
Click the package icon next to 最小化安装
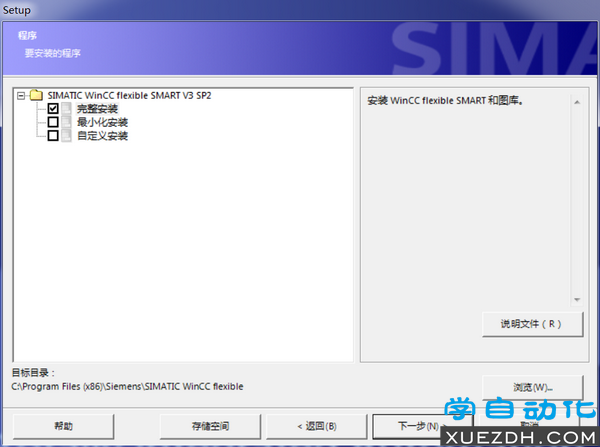(67, 122)
